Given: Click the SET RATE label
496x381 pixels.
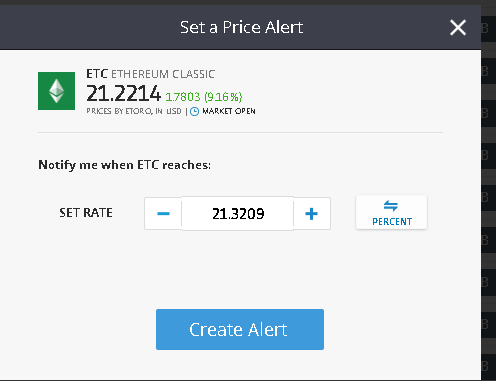Looking at the screenshot, I should [86, 213].
